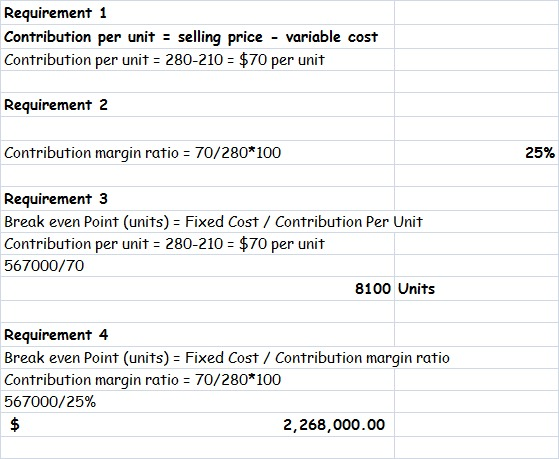
Task: Select the '25%' result cell
Action: [477, 153]
